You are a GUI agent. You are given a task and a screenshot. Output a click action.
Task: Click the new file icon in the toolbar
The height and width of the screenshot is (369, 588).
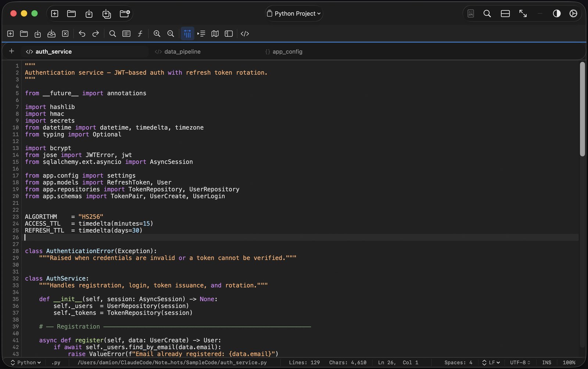[10, 34]
